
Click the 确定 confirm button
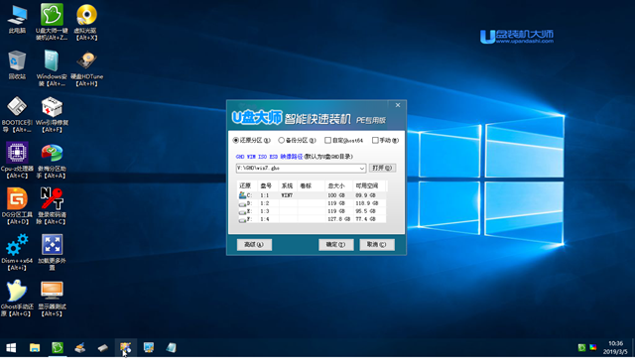click(x=335, y=245)
